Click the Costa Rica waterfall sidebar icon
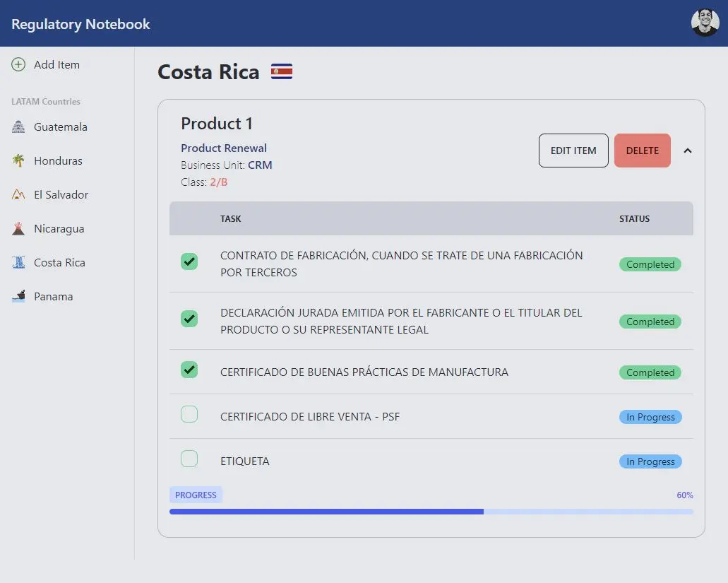Viewport: 728px width, 583px height. 18,263
